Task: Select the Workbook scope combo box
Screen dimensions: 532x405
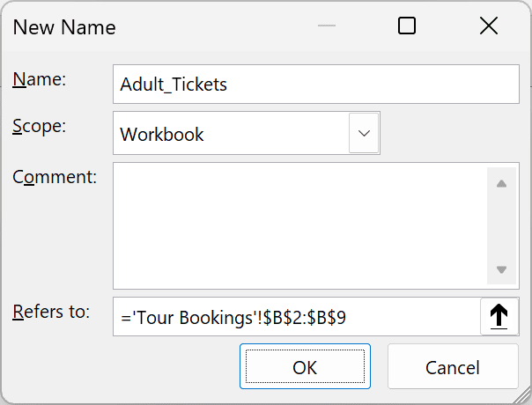Action: coord(247,133)
